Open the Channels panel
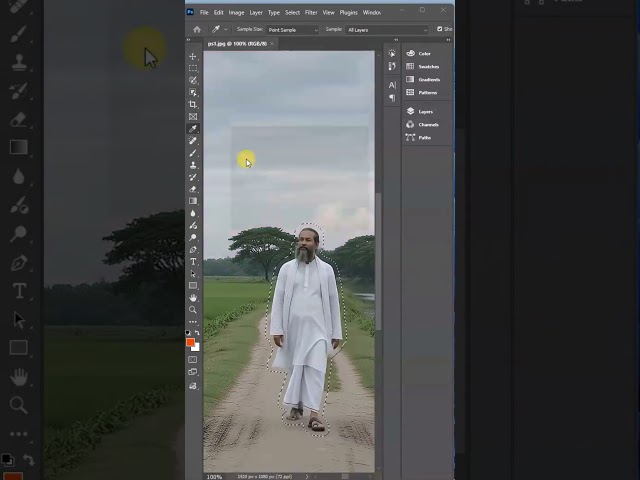Viewport: 640px width, 480px height. tap(422, 124)
